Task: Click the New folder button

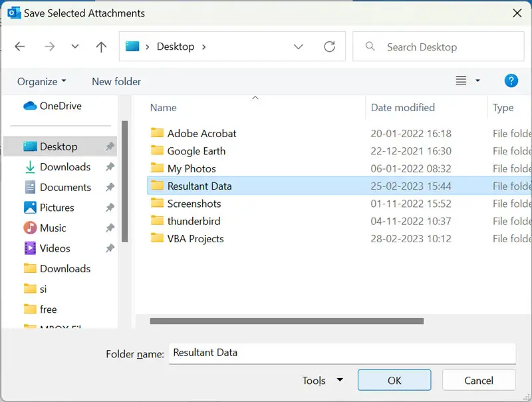Action: 116,81
